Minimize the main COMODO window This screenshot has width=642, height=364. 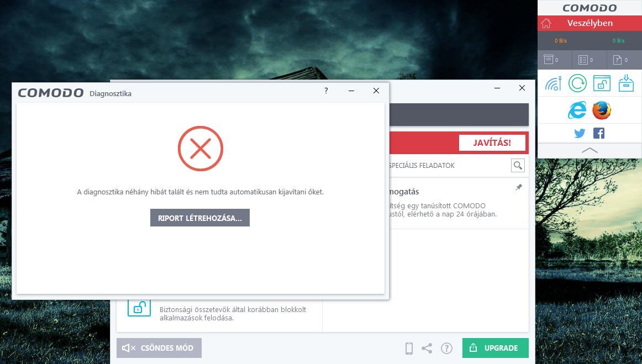[497, 88]
